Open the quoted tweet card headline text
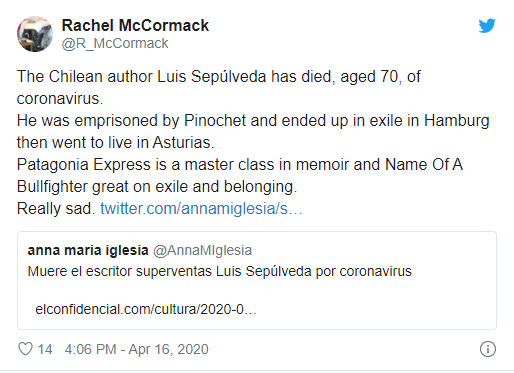The height and width of the screenshot is (373, 514). (219, 271)
